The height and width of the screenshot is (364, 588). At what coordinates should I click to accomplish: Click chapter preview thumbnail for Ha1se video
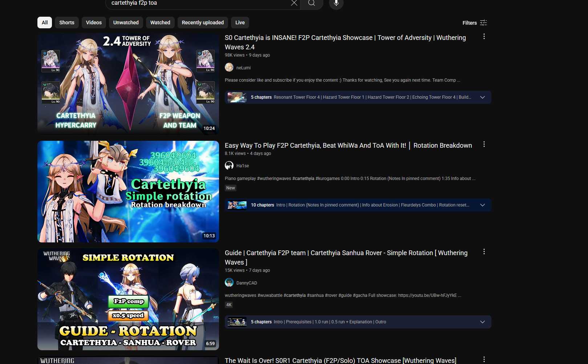[237, 205]
